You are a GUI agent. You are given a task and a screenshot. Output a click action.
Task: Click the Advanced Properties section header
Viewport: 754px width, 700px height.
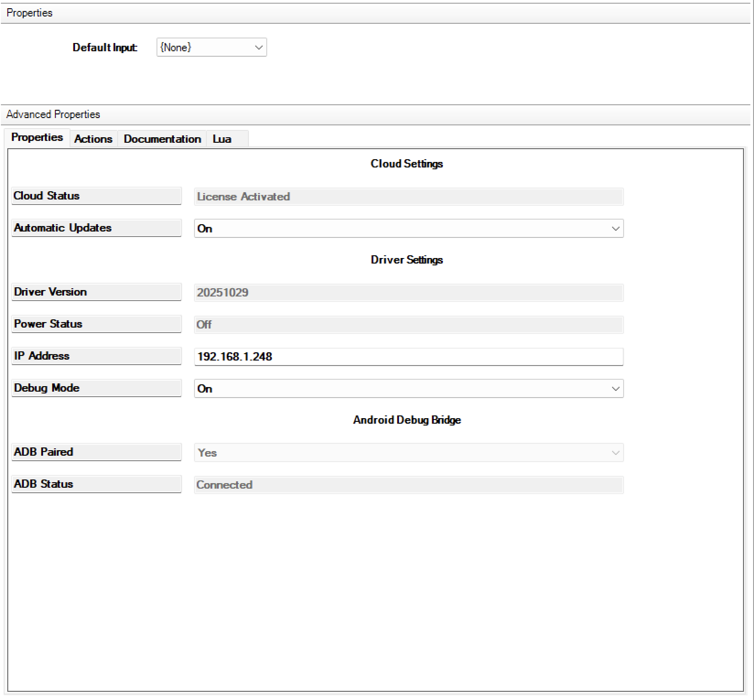[54, 114]
